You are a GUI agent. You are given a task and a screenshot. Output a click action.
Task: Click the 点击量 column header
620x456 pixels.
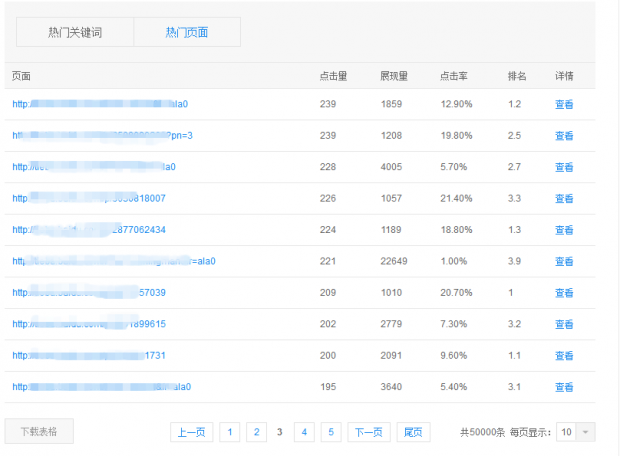click(332, 76)
